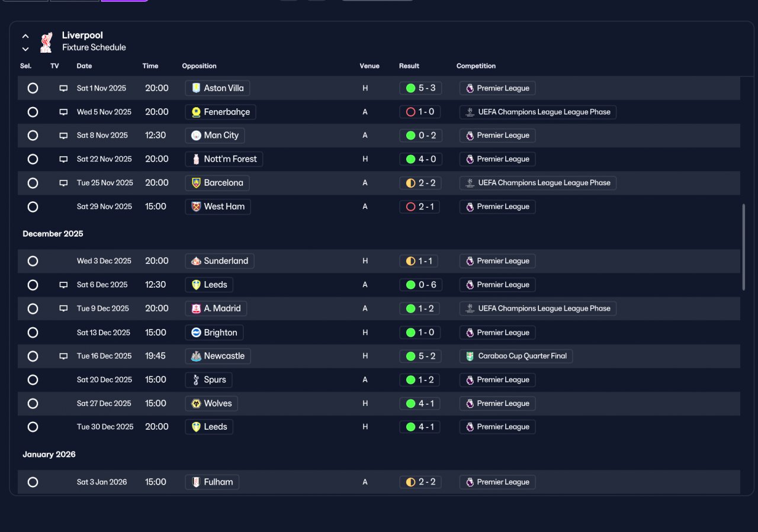Open the Brighton opposition button

(214, 333)
